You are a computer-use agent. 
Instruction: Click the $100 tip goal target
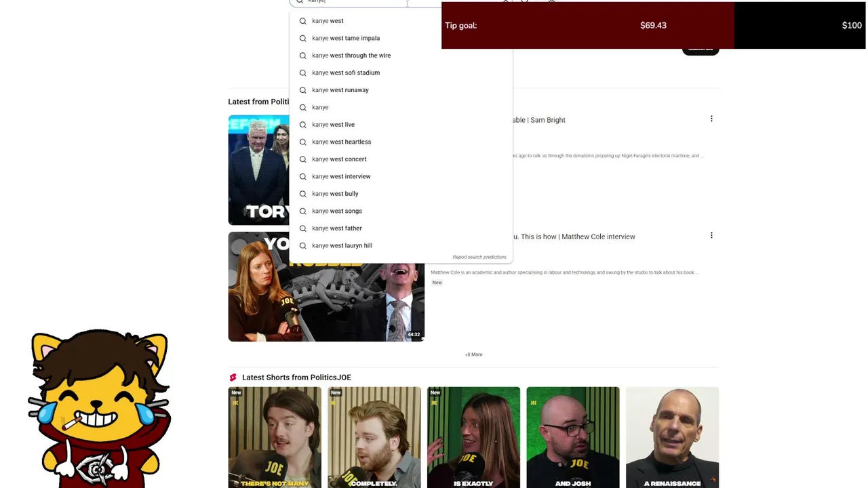point(852,26)
